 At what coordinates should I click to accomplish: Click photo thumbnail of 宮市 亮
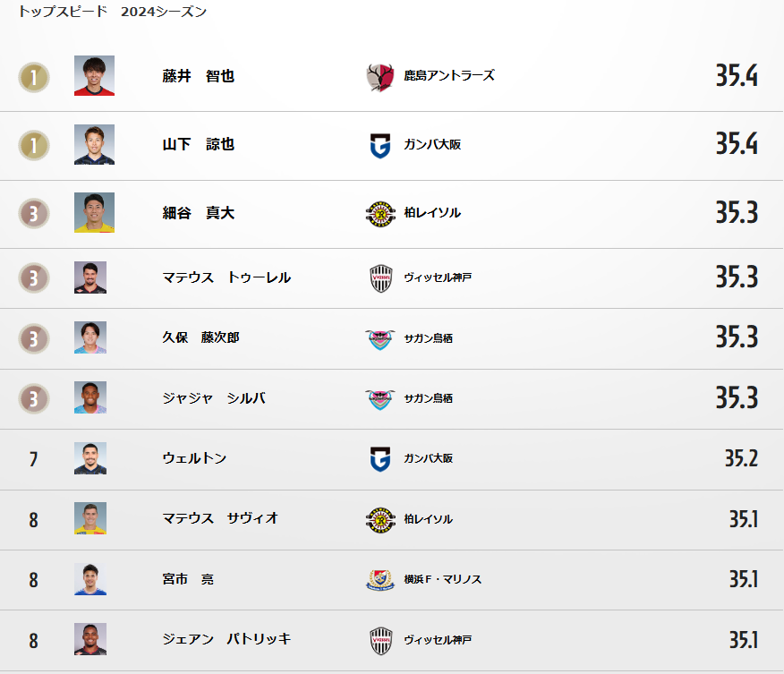[90, 579]
